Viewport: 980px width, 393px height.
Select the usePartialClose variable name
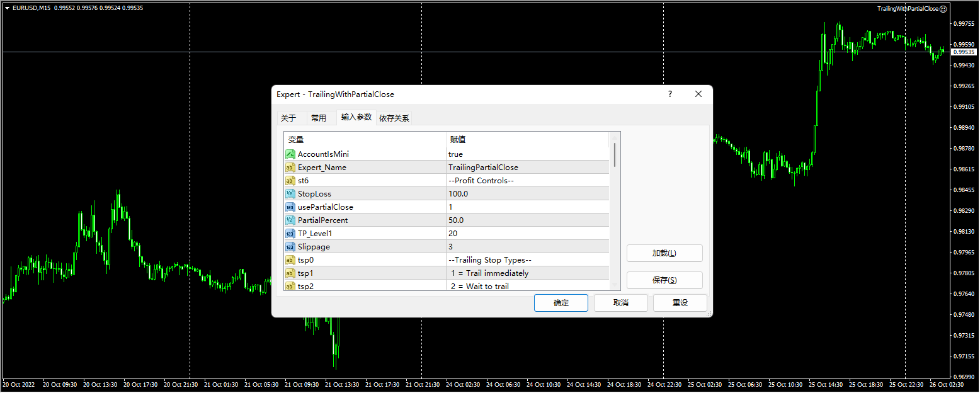(326, 207)
